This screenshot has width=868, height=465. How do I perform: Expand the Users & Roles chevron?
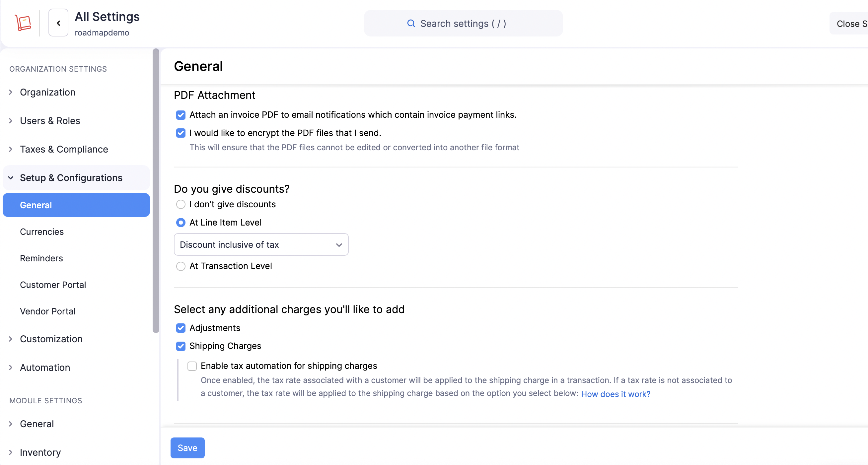pos(11,121)
